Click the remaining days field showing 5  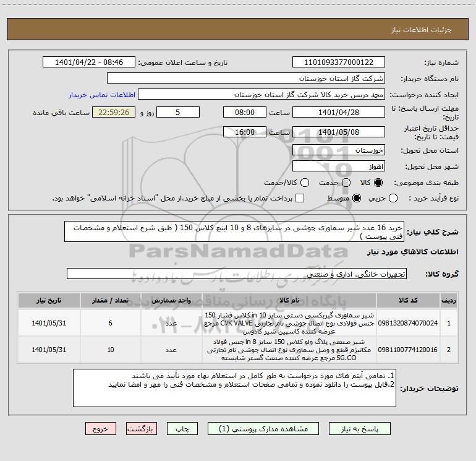pos(178,112)
